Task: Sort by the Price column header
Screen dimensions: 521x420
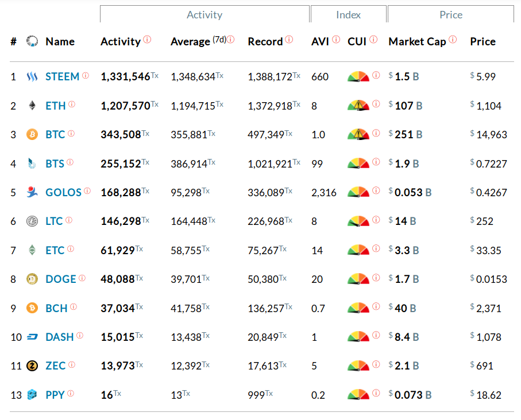Action: (x=483, y=41)
